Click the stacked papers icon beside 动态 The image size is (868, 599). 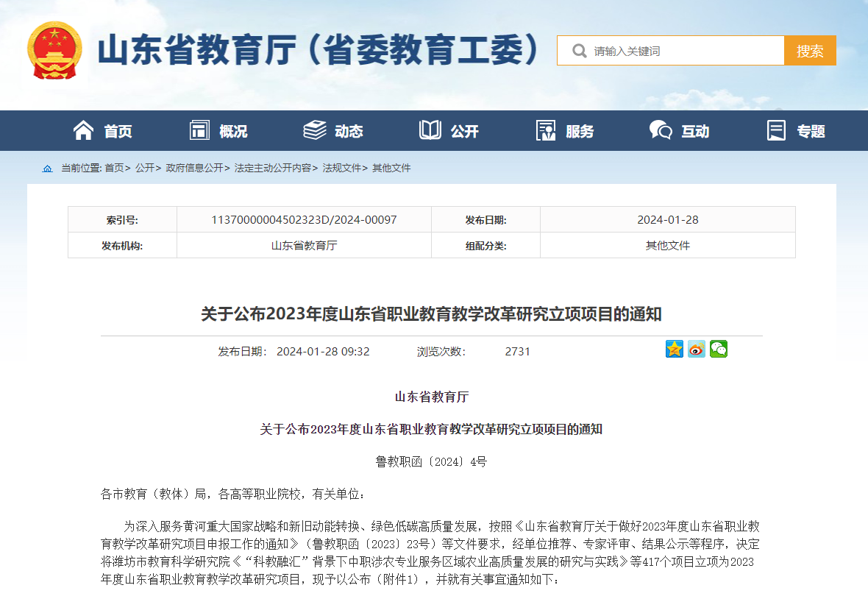(x=315, y=131)
